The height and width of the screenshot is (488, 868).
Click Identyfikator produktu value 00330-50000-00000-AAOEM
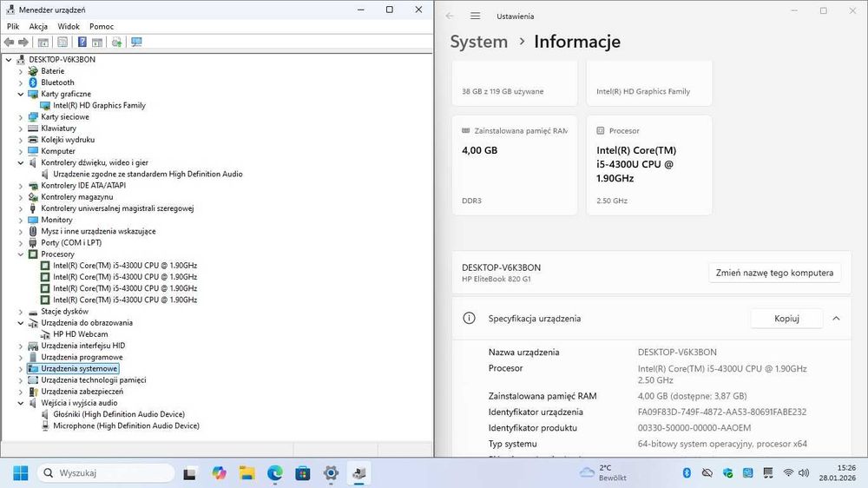[694, 427]
